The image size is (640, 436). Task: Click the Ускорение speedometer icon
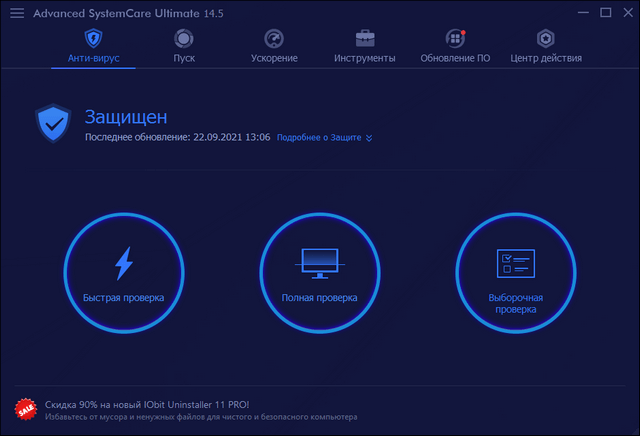point(274,39)
